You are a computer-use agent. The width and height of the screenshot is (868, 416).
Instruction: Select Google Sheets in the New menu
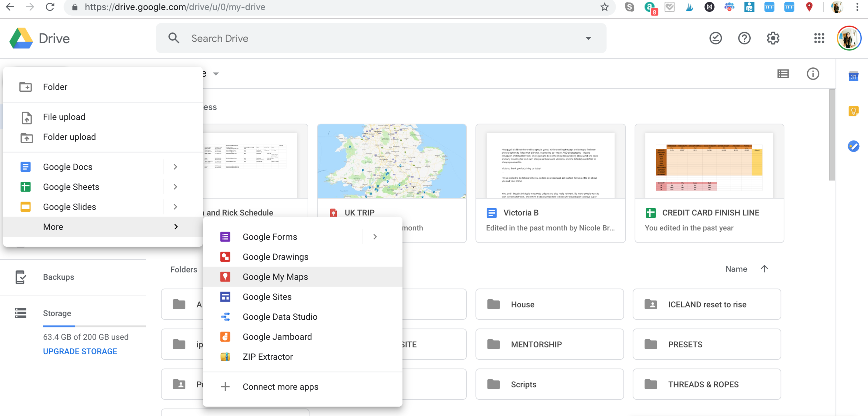point(103,187)
